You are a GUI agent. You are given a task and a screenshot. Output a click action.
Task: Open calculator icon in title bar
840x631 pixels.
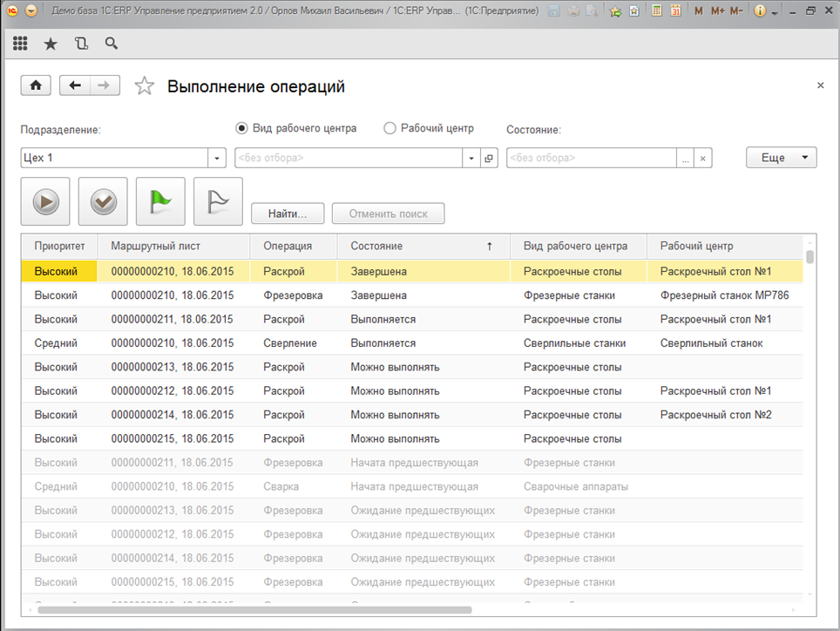click(656, 10)
